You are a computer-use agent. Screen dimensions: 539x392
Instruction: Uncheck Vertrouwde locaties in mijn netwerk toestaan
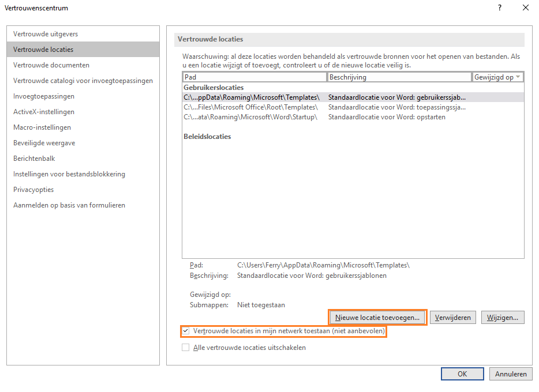tap(186, 331)
